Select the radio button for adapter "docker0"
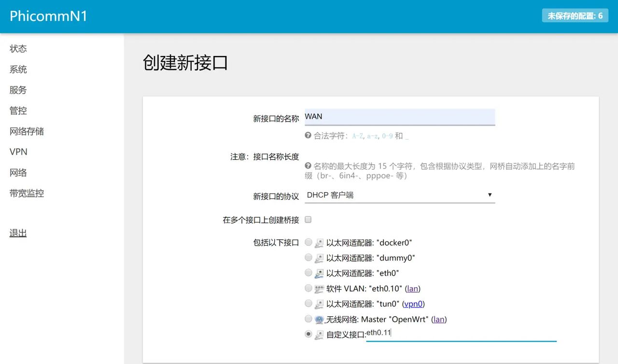The height and width of the screenshot is (364, 618). [x=308, y=242]
